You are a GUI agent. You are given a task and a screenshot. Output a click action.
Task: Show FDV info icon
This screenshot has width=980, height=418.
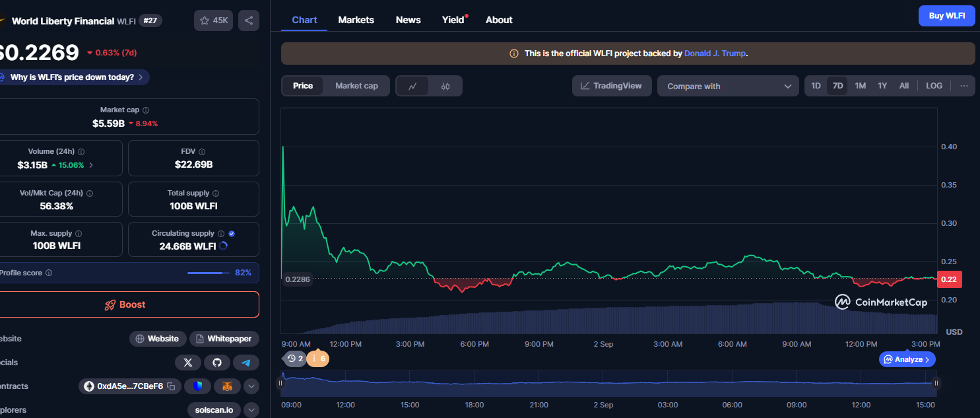coord(201,152)
